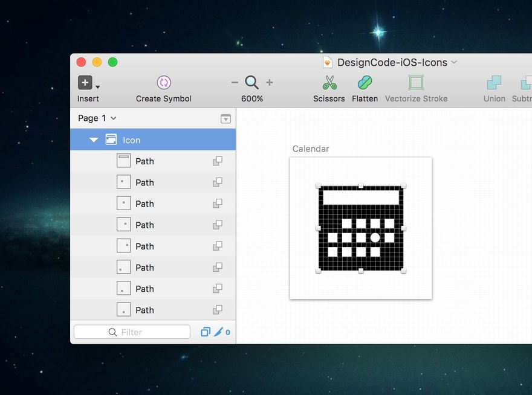This screenshot has width=532, height=395.
Task: Click the Create Symbol icon
Action: click(x=164, y=82)
